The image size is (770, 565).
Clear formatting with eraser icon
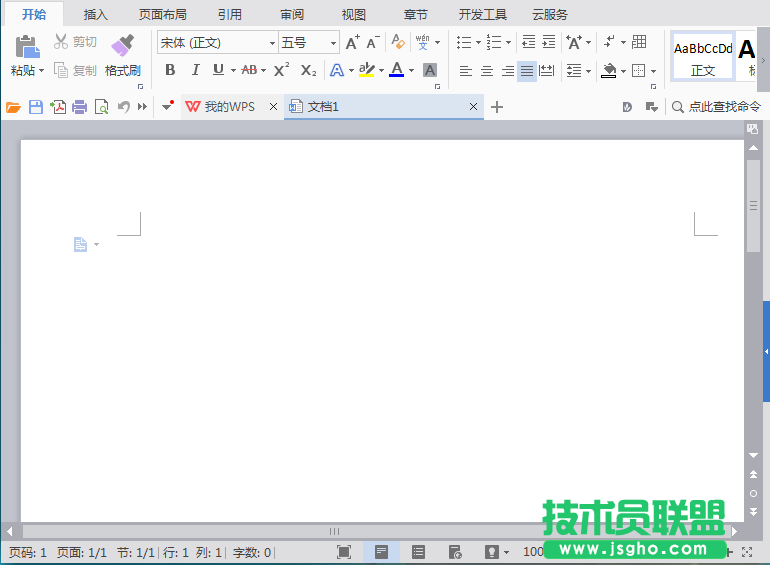(398, 42)
